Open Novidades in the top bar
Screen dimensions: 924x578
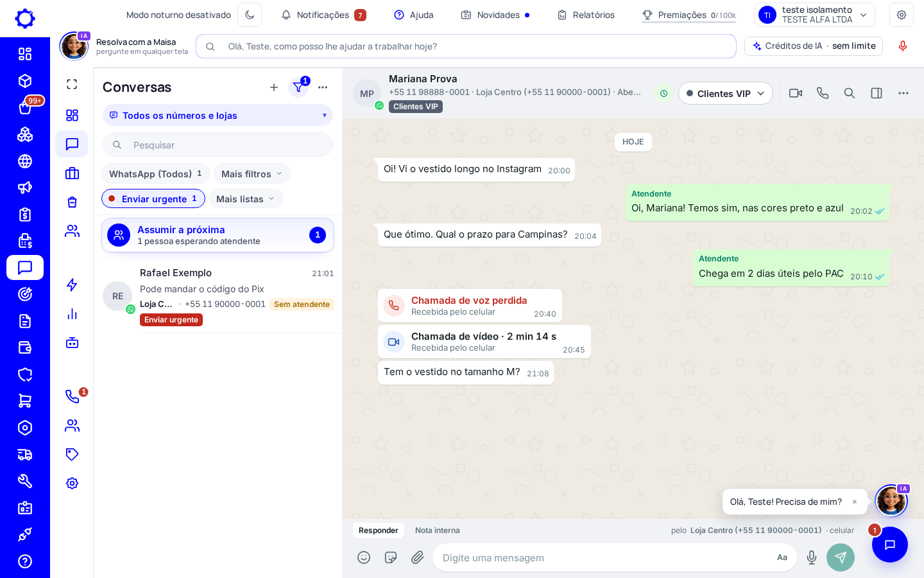tap(495, 15)
